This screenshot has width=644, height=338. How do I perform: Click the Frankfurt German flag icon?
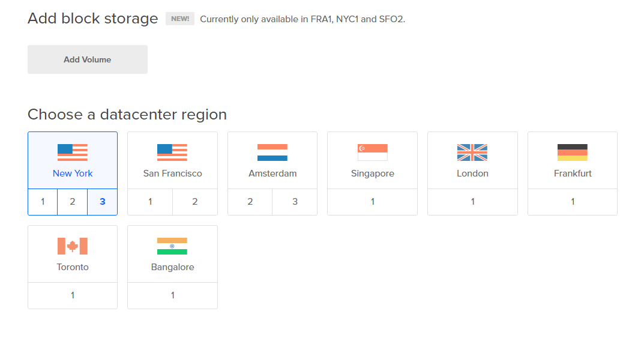[x=573, y=152]
